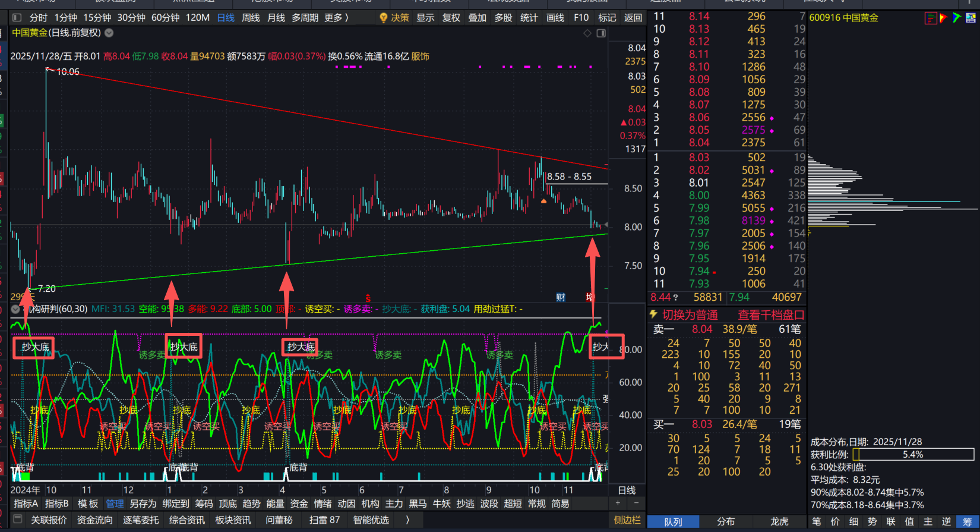Click the plus zoom icon beside 日线
Image resolution: width=980 pixels, height=532 pixels.
point(618,503)
